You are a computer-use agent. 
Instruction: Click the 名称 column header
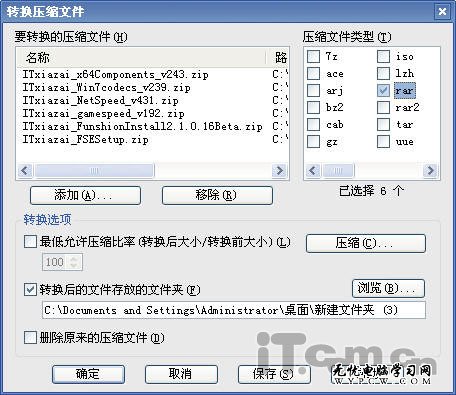click(142, 58)
